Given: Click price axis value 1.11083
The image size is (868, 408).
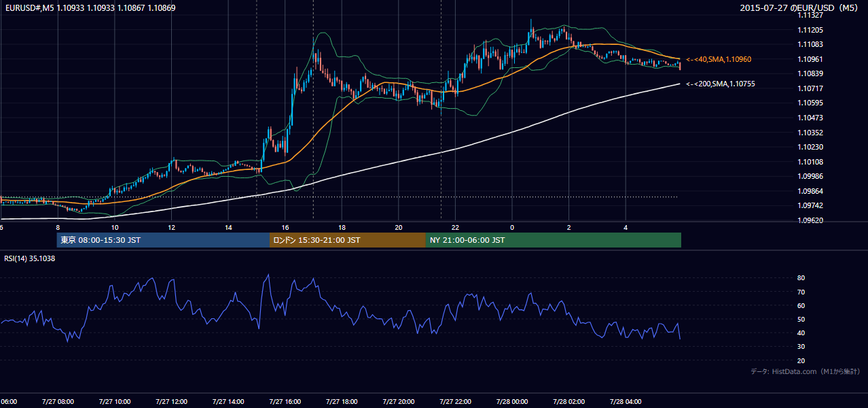Looking at the screenshot, I should click(x=811, y=44).
